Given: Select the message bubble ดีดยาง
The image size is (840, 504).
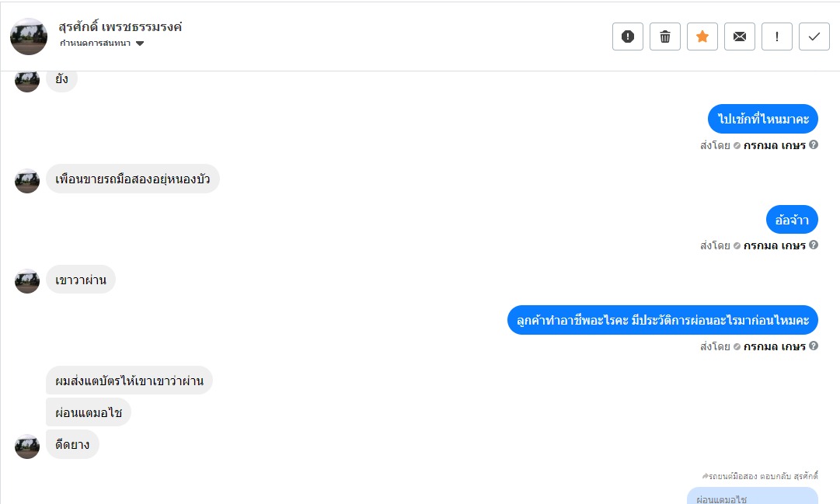Looking at the screenshot, I should [72, 445].
